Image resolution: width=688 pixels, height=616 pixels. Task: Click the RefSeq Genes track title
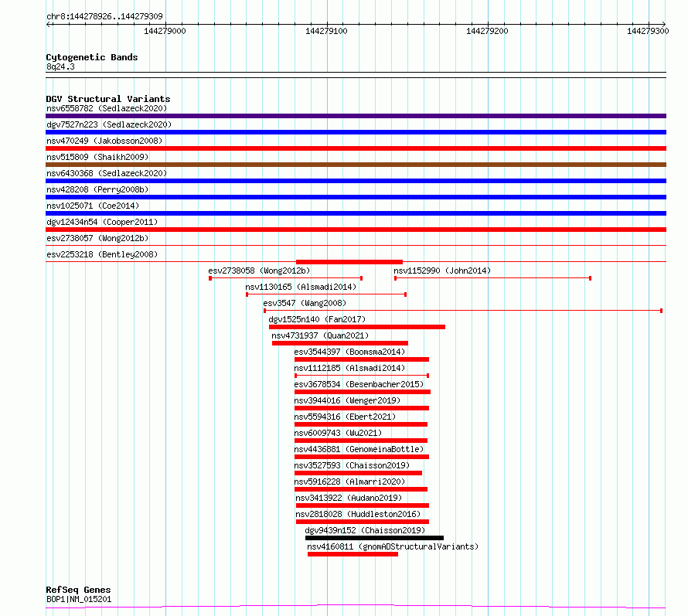coord(78,590)
